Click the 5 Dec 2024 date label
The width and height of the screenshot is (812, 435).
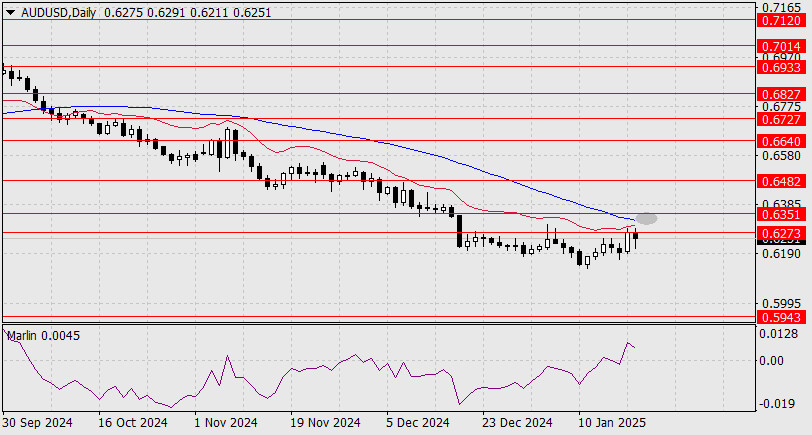tap(418, 423)
